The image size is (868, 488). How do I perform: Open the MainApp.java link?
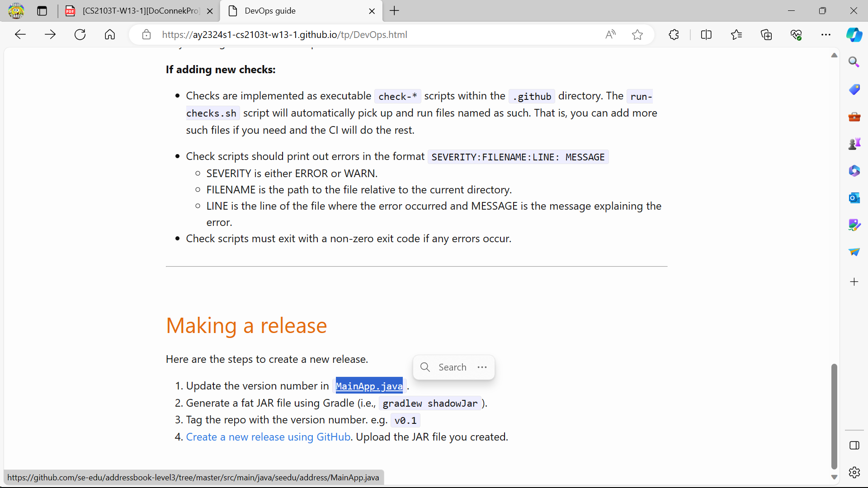[369, 386]
